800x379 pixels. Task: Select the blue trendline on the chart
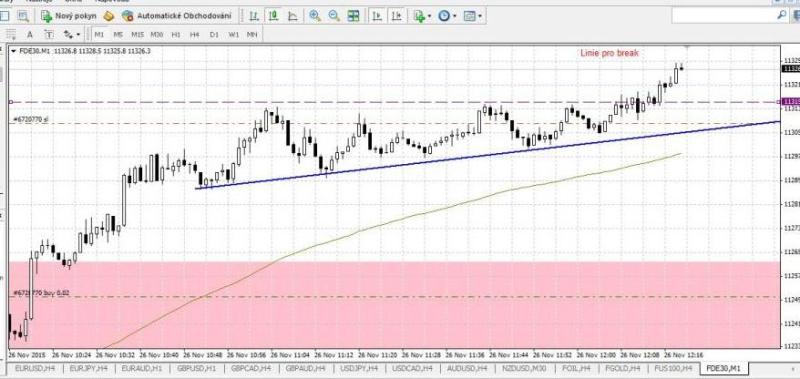pyautogui.click(x=487, y=155)
